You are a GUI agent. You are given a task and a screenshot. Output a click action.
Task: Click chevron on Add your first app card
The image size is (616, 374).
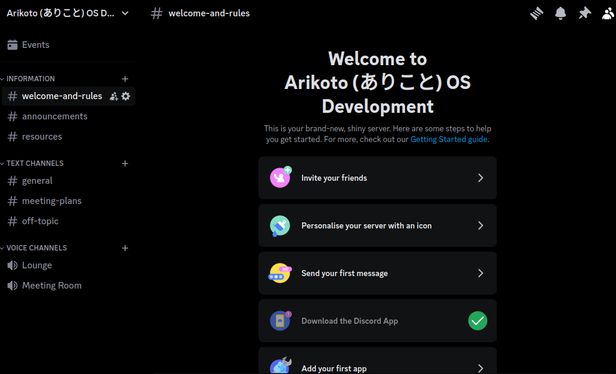point(480,368)
